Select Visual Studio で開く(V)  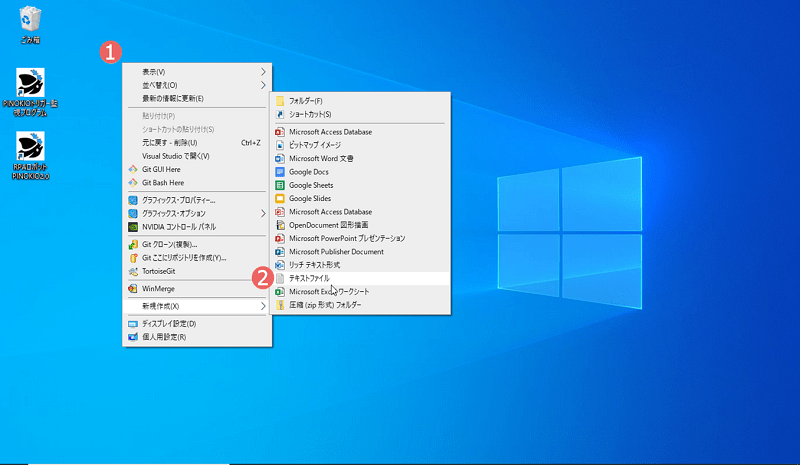click(197, 156)
